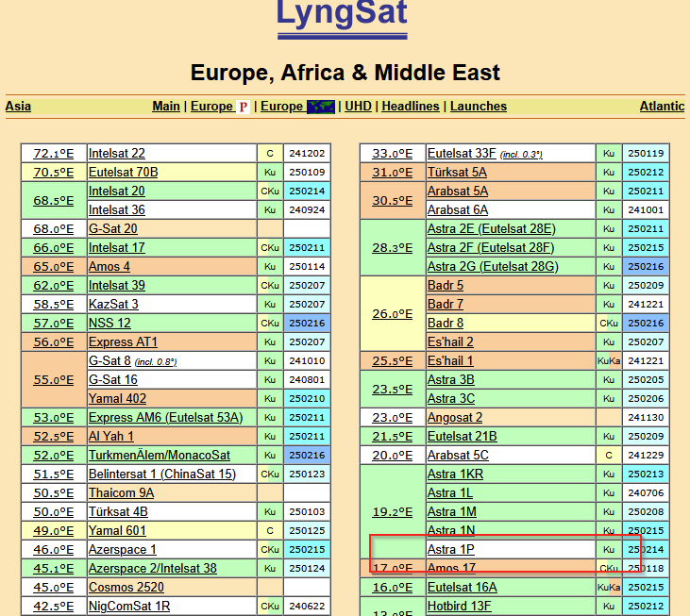The image size is (690, 616).
Task: Open the Azerspace 1 satellite link
Action: (123, 550)
